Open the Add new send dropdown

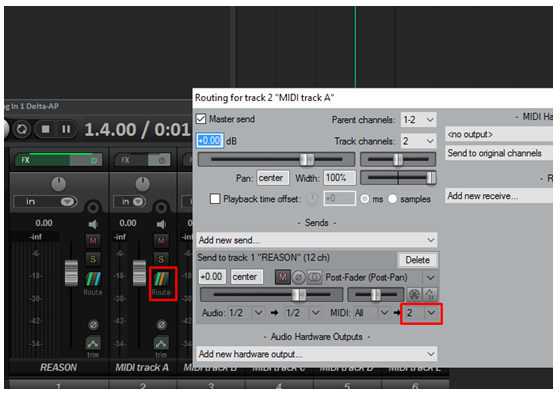tap(317, 240)
